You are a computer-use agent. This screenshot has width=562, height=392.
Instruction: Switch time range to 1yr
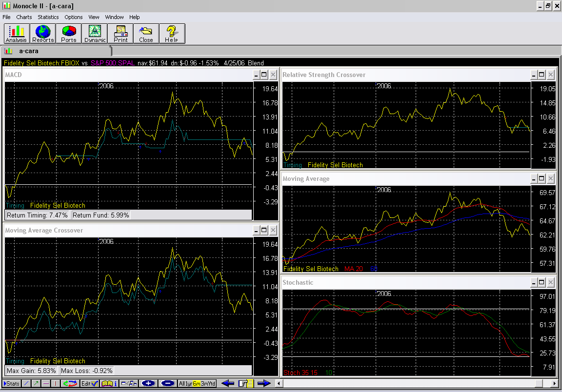coord(188,384)
